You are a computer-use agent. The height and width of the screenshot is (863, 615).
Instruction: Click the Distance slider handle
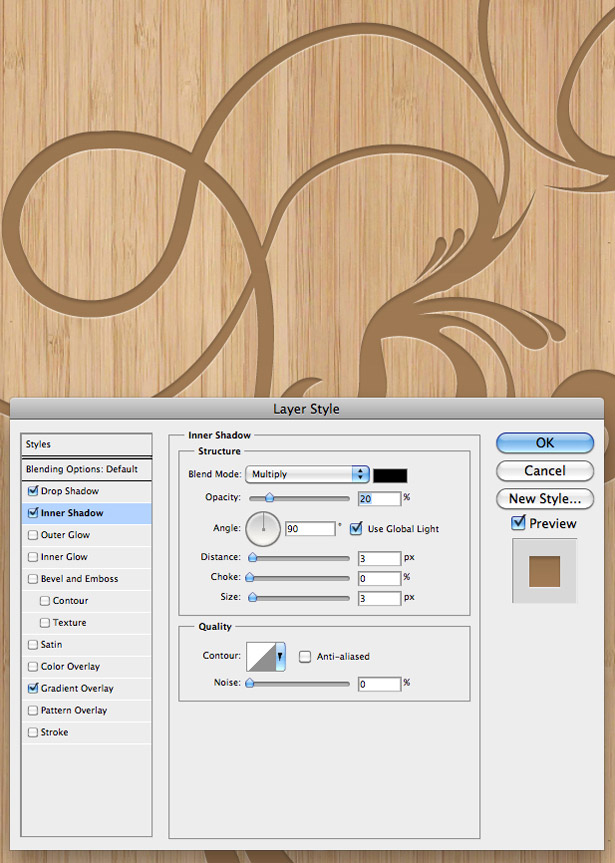pos(253,558)
